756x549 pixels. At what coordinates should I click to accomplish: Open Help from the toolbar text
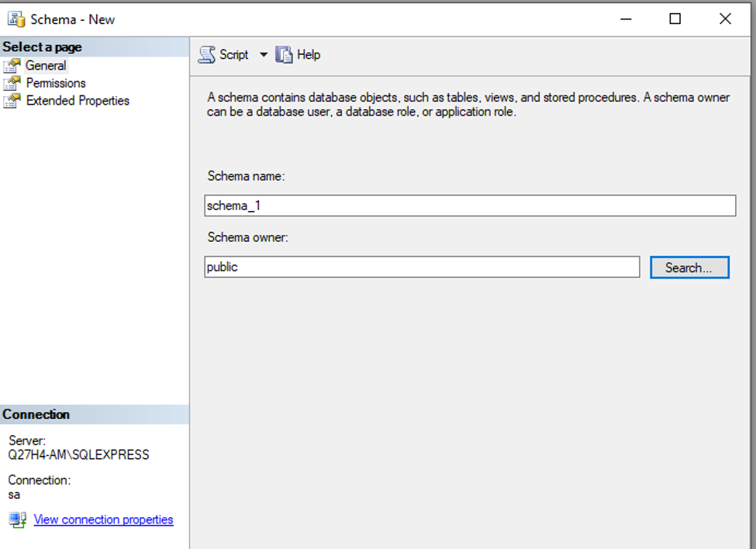[309, 55]
